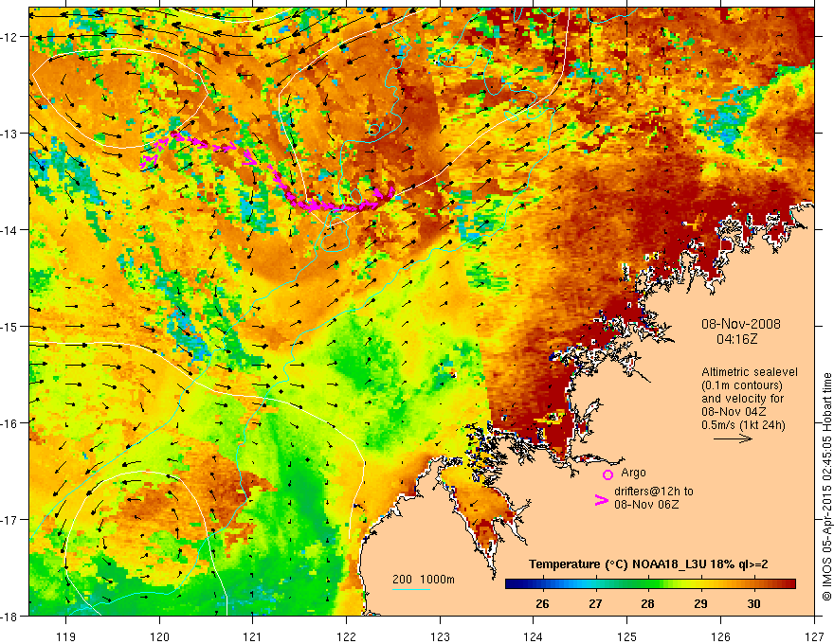Click the 29 label on temperature scale

(700, 604)
